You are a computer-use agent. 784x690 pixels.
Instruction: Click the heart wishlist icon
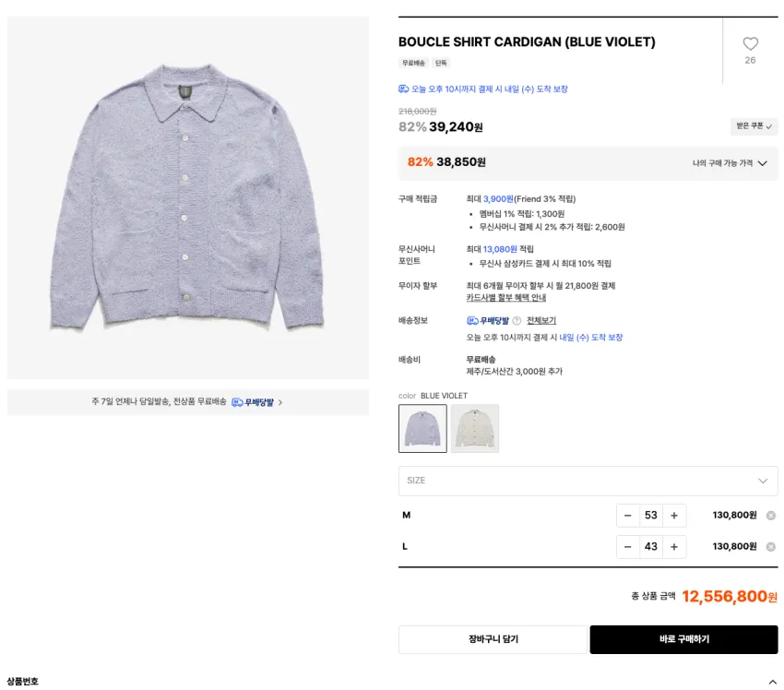point(750,44)
